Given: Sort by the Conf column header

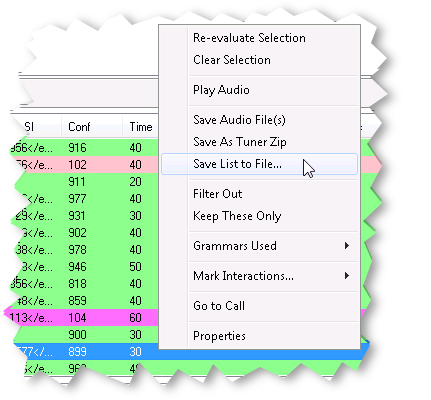Looking at the screenshot, I should click(92, 127).
